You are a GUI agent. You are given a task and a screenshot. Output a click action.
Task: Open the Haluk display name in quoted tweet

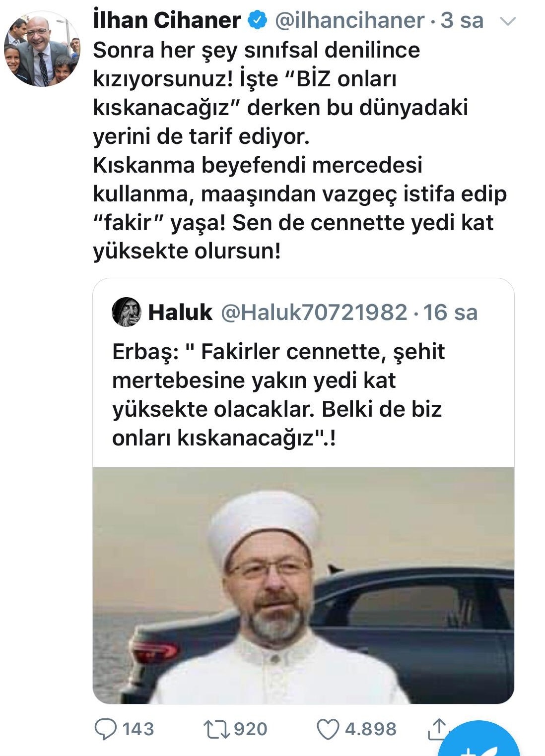point(180,312)
